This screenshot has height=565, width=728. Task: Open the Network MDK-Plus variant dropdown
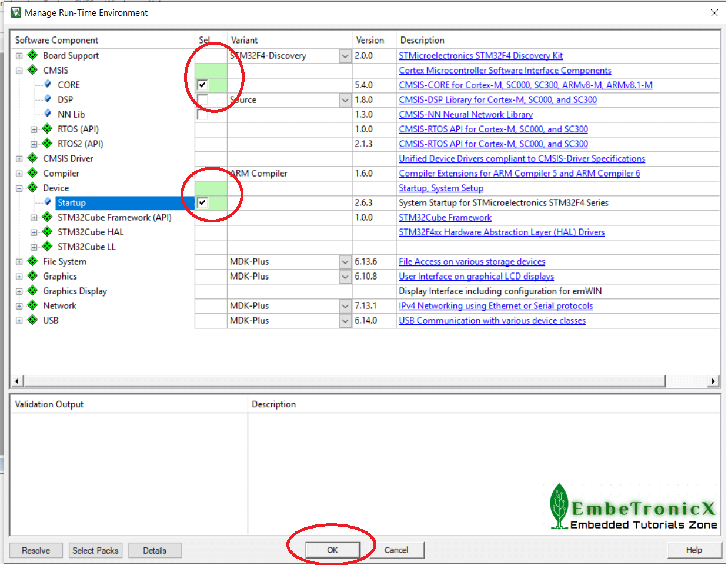(x=345, y=306)
